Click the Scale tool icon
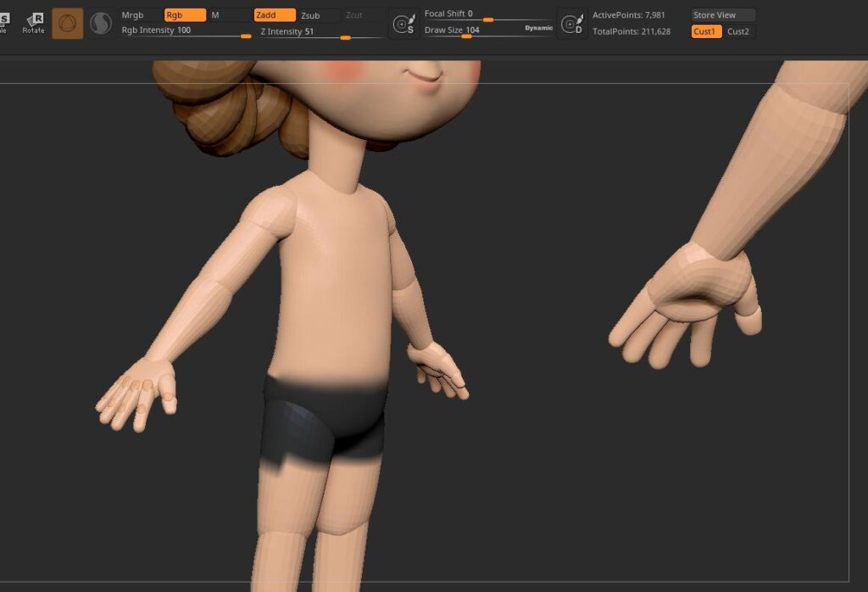The width and height of the screenshot is (868, 592). pyautogui.click(x=4, y=23)
